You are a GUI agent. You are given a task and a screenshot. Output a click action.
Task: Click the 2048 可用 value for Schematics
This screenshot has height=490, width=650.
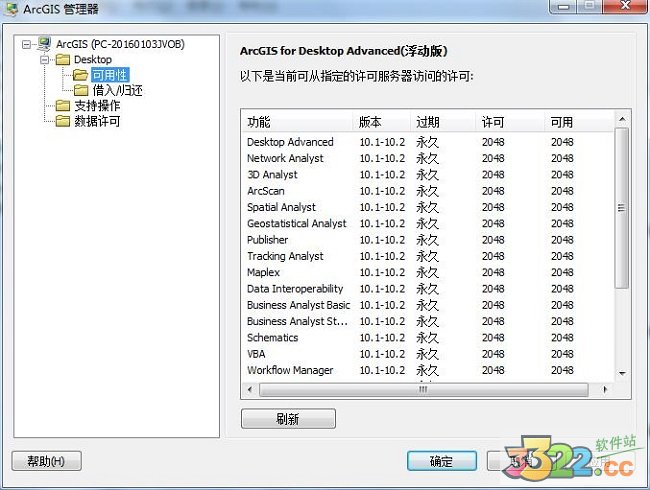tap(563, 338)
